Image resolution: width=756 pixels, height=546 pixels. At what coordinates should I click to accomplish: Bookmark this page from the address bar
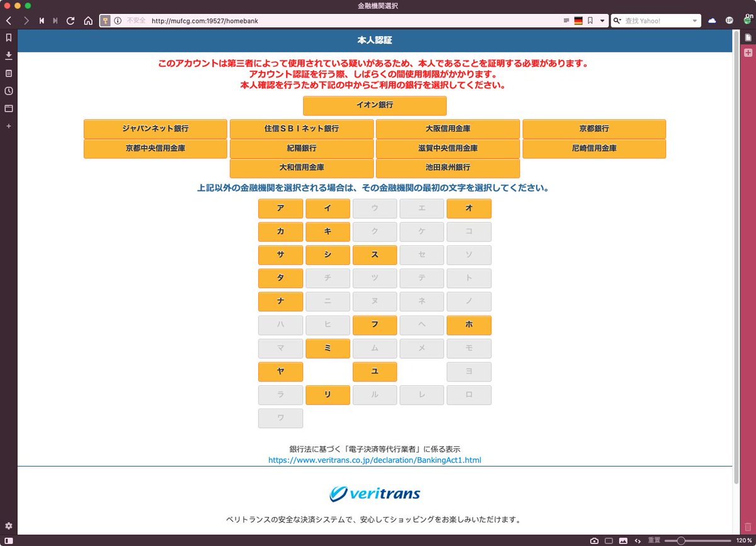pos(590,20)
